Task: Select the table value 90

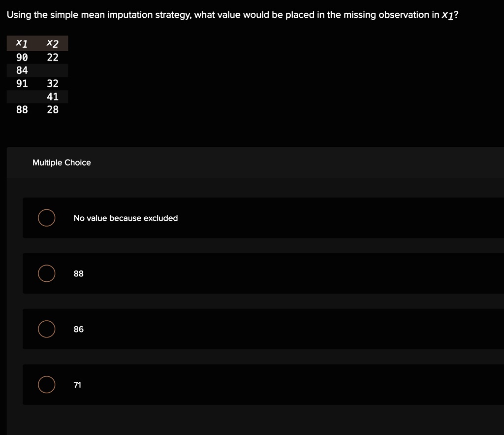Action: click(22, 57)
